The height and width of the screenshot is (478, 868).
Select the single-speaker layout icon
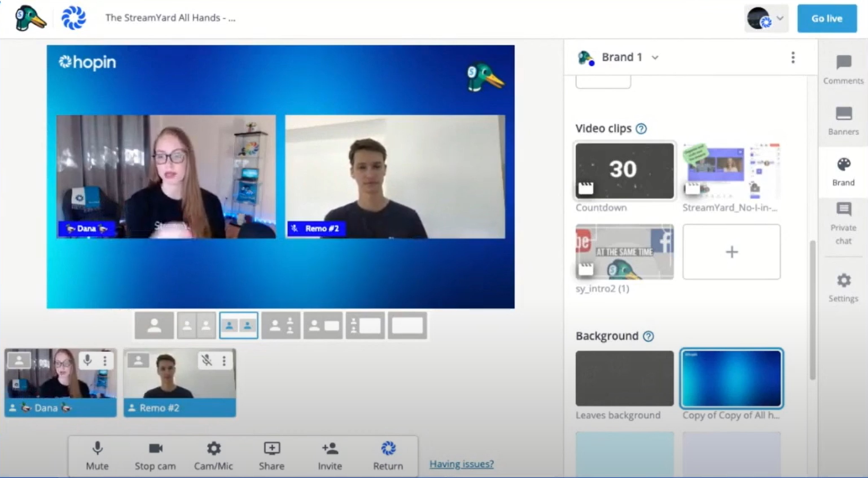coord(154,325)
